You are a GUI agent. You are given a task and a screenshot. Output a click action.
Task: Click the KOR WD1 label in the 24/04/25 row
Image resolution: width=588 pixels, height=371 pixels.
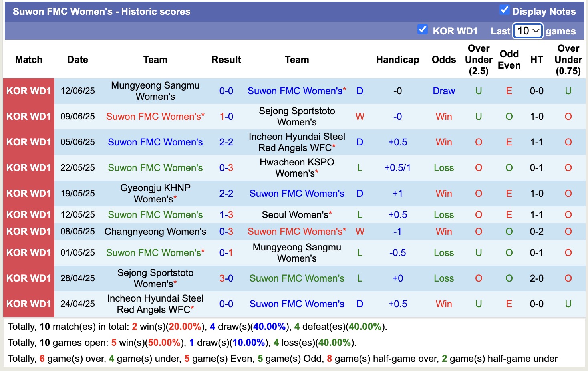click(x=28, y=304)
